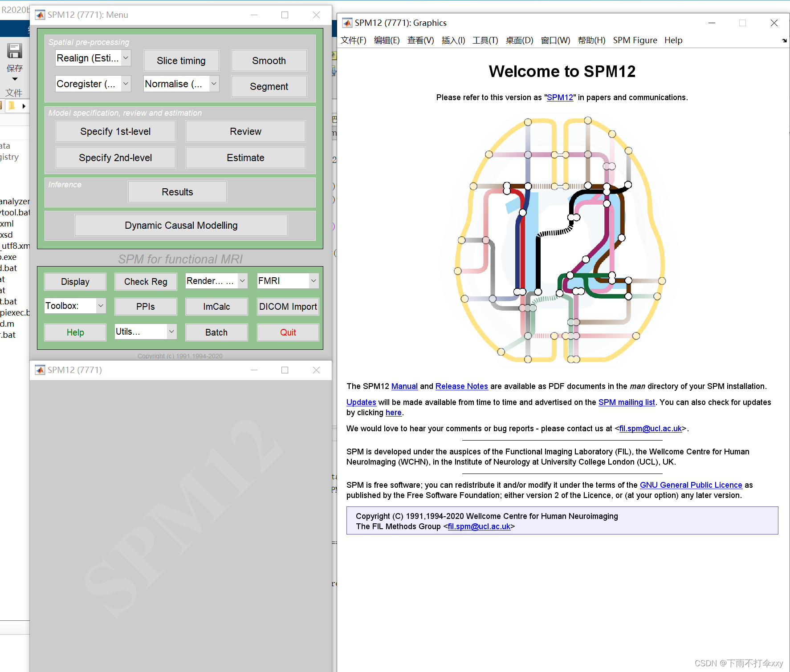The height and width of the screenshot is (672, 790).
Task: Click the MATLAB logo in blank SPM12 (7771) window
Action: [x=40, y=370]
